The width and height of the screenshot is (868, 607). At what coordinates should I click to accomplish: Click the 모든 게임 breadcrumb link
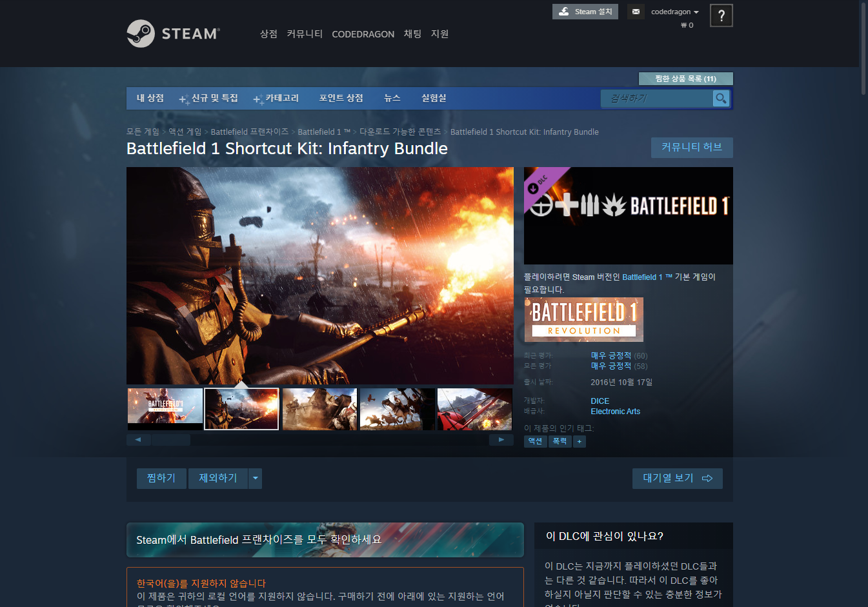pos(143,132)
